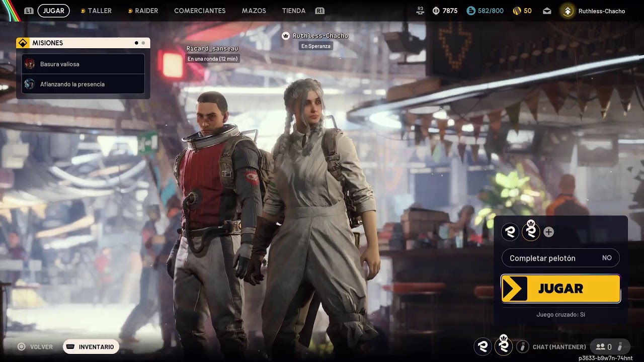Open the Ruthless-Chacho profile name
644x362 pixels.
tap(602, 11)
